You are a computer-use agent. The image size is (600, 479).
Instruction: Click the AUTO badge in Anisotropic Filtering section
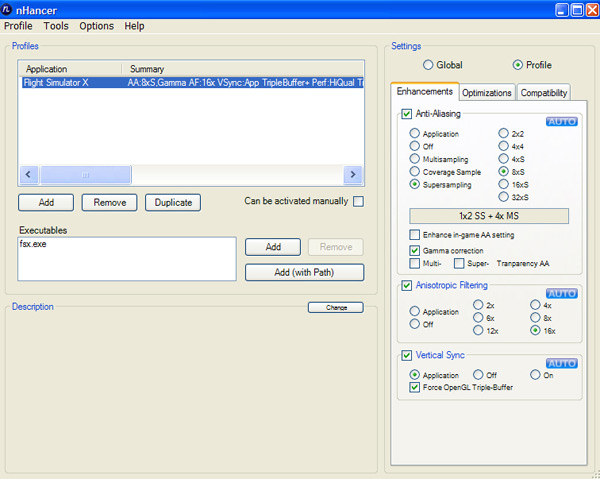coord(561,292)
